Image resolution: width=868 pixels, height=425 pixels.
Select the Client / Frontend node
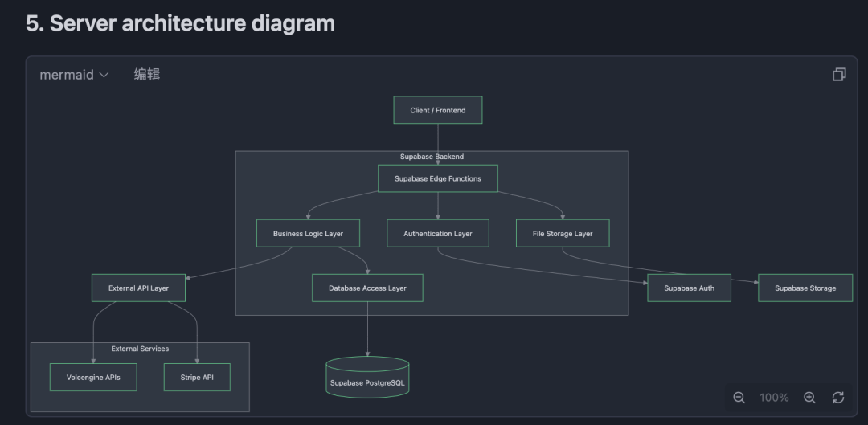click(x=438, y=110)
